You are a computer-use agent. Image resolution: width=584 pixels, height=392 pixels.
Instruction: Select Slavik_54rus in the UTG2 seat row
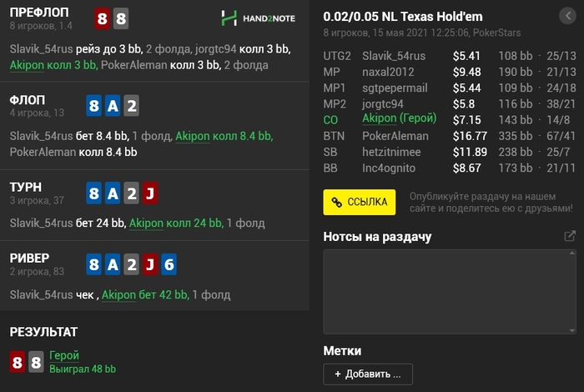[394, 56]
